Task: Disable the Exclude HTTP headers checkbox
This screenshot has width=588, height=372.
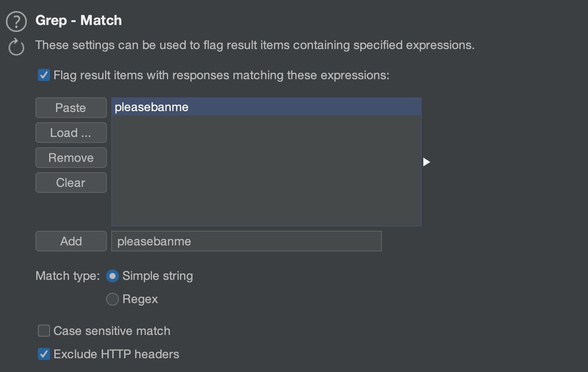Action: click(x=44, y=354)
